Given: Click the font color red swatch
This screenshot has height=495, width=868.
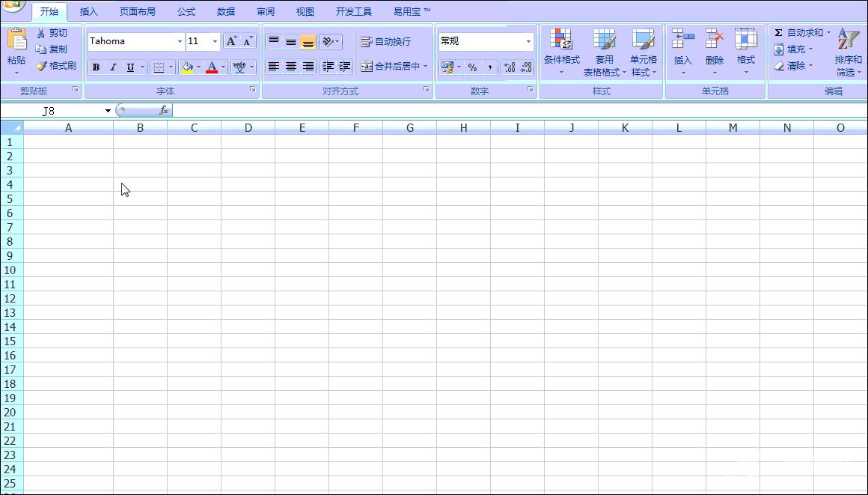Looking at the screenshot, I should (x=213, y=67).
